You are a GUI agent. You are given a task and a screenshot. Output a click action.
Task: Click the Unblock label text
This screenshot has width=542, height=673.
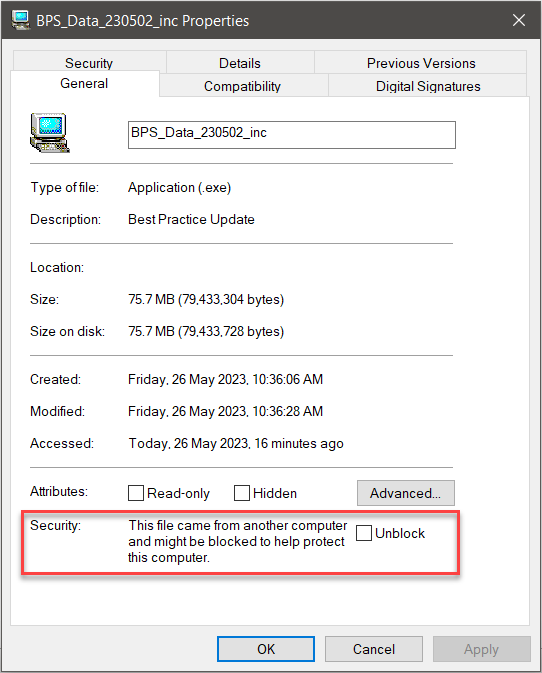(400, 533)
